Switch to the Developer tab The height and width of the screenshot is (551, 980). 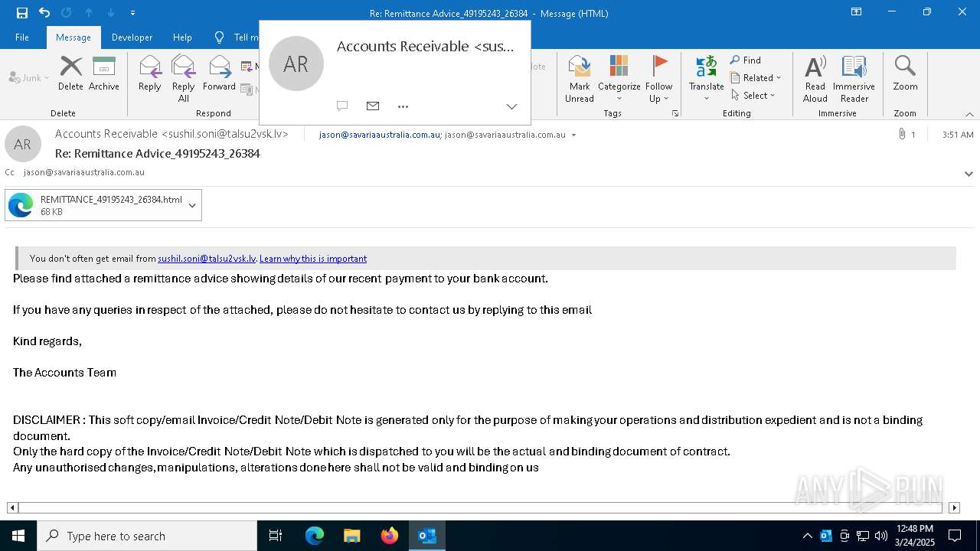coord(132,37)
